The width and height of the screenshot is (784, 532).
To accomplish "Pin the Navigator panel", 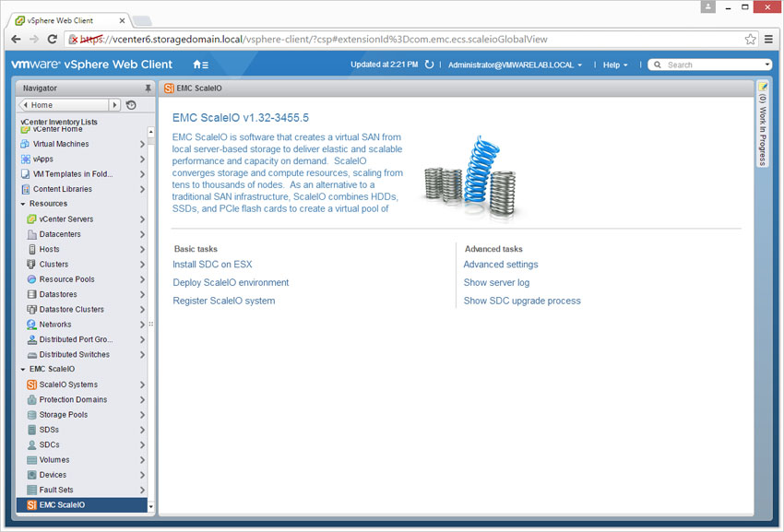I will tap(148, 88).
